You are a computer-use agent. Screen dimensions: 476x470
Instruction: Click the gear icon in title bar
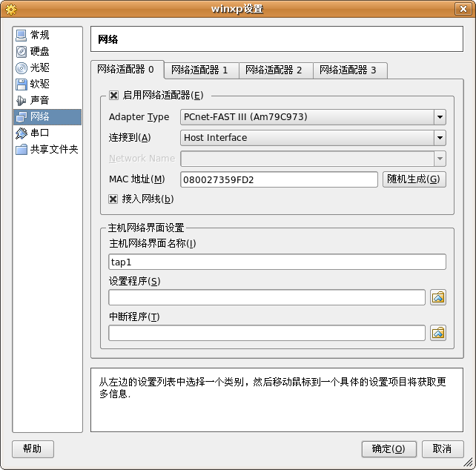pyautogui.click(x=11, y=10)
